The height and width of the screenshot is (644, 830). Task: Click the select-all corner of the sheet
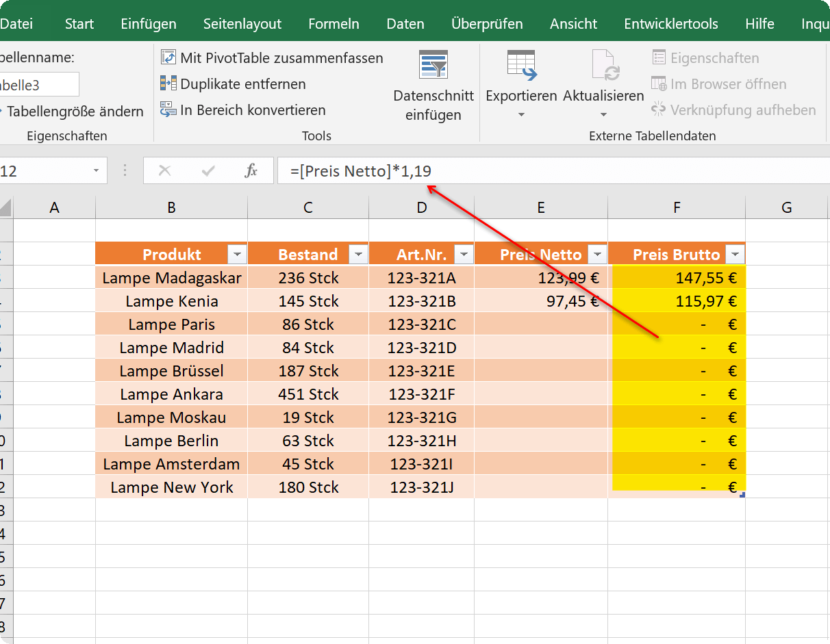[5, 207]
